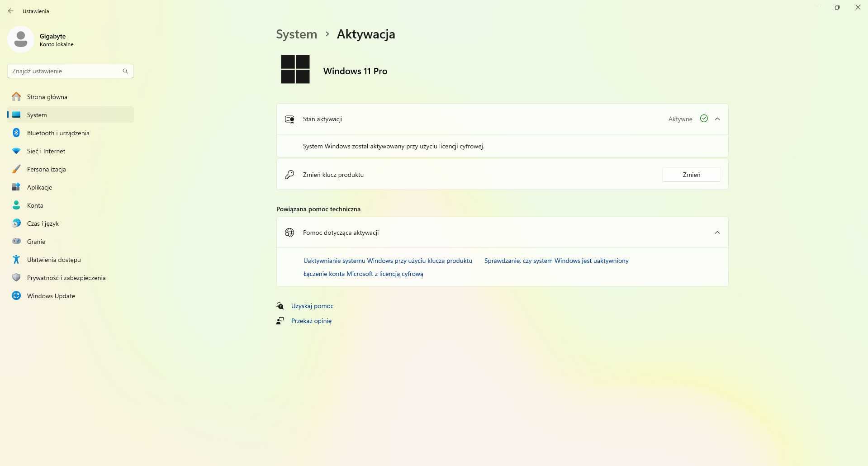The image size is (868, 466).
Task: Open link Uaktywnianie systemu Windows przy użyciu klucza
Action: [388, 261]
